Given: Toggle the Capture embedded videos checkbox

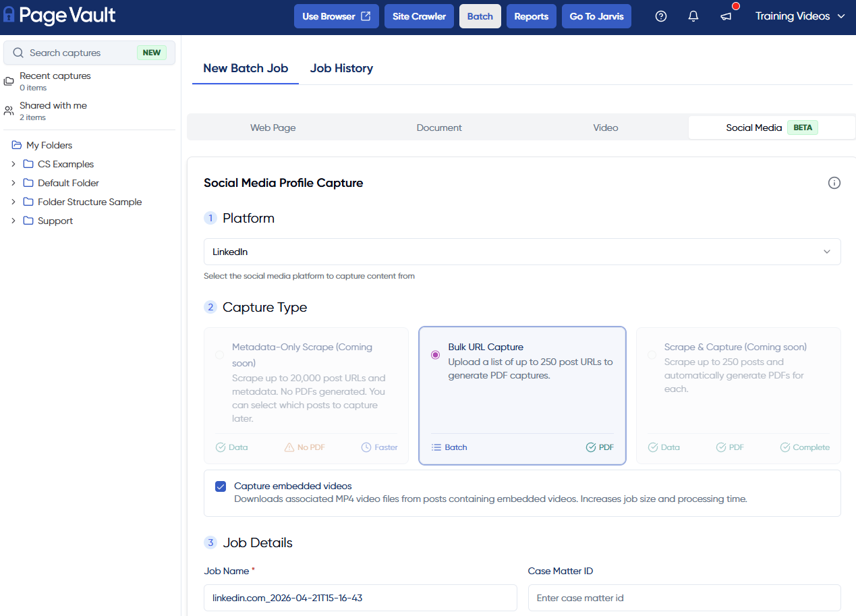Looking at the screenshot, I should [221, 486].
